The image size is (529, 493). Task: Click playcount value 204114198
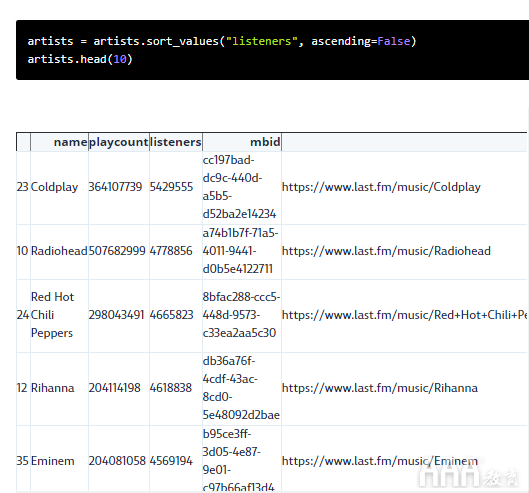coord(115,388)
